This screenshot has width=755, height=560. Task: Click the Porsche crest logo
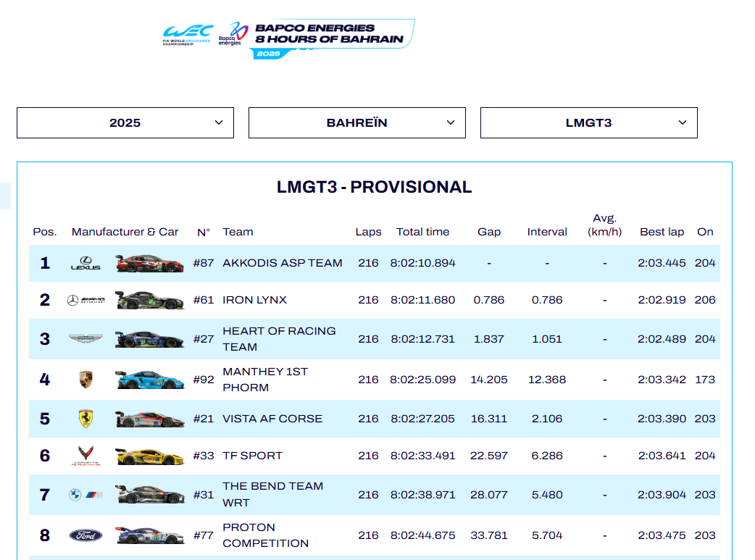pyautogui.click(x=85, y=379)
